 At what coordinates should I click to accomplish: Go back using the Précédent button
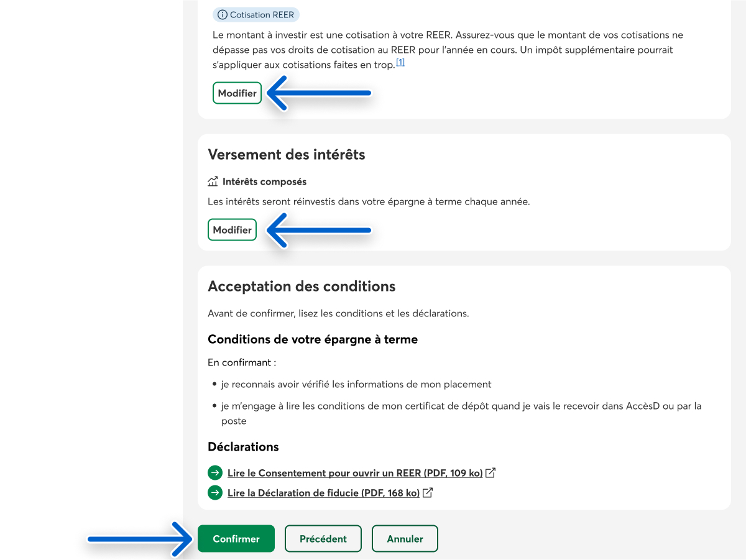323,539
